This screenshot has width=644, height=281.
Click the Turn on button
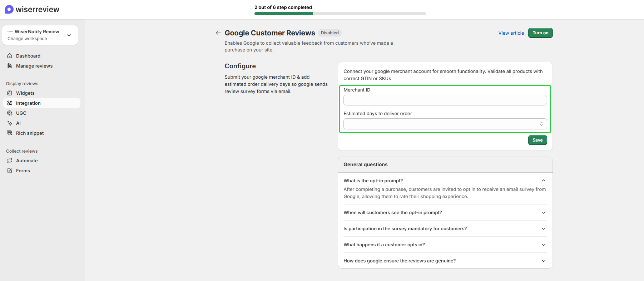pos(540,33)
